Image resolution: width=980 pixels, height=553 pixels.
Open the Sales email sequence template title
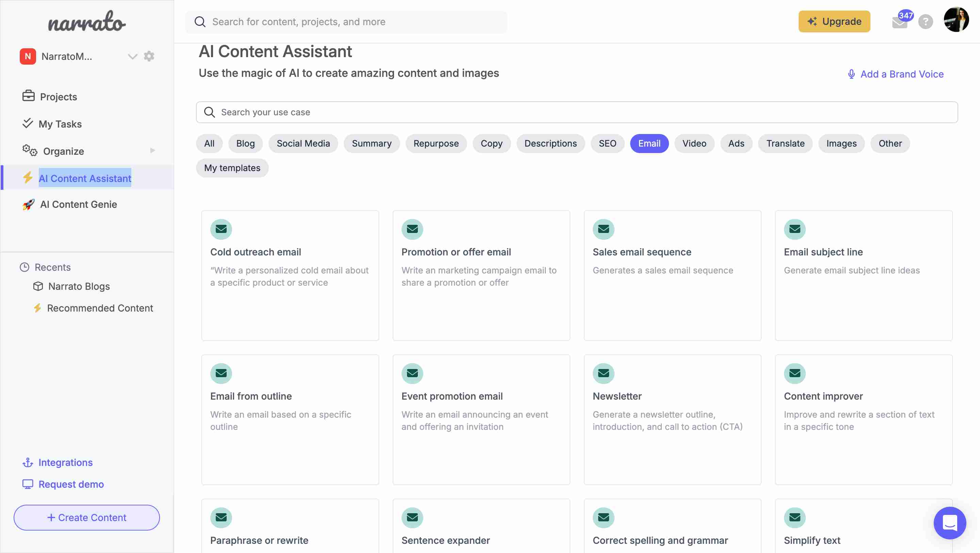[x=642, y=252]
